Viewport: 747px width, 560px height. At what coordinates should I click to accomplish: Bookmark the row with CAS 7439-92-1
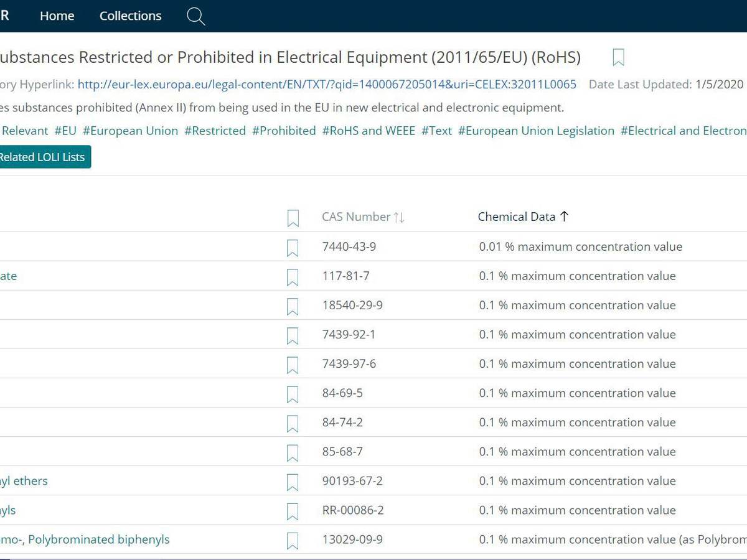coord(293,335)
